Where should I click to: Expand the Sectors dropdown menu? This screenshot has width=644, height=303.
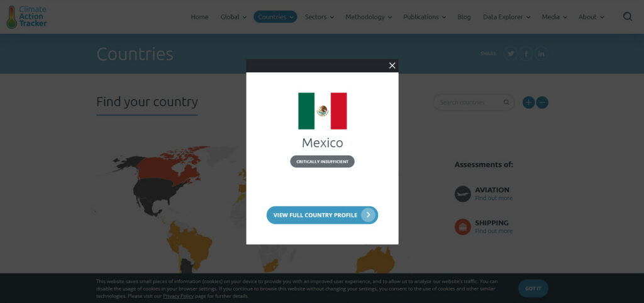click(x=319, y=17)
